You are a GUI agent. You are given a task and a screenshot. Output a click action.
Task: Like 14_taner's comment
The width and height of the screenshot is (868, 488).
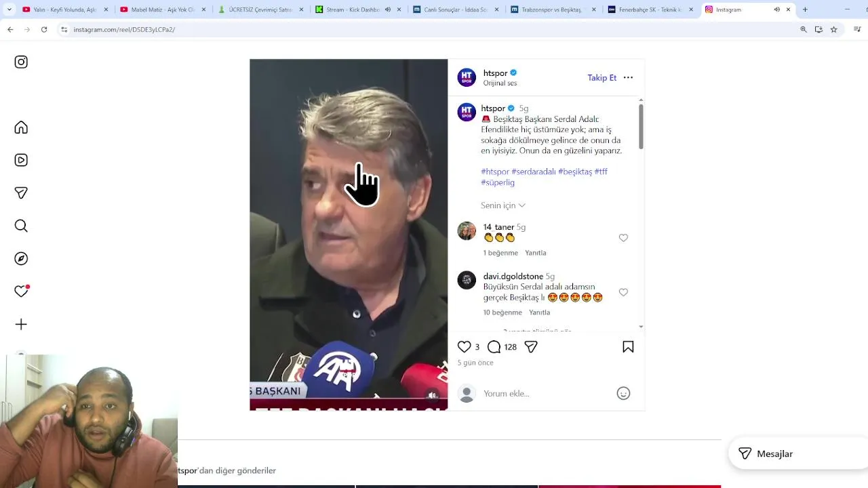point(623,238)
